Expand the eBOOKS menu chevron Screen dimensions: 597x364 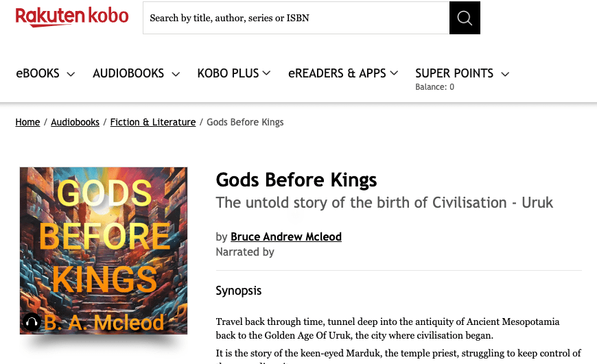[x=71, y=74]
